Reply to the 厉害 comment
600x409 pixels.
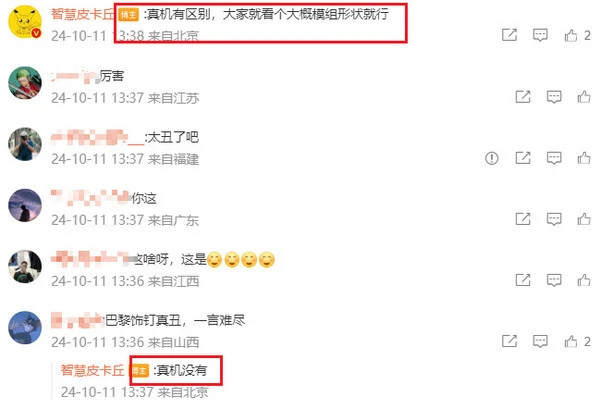(554, 97)
